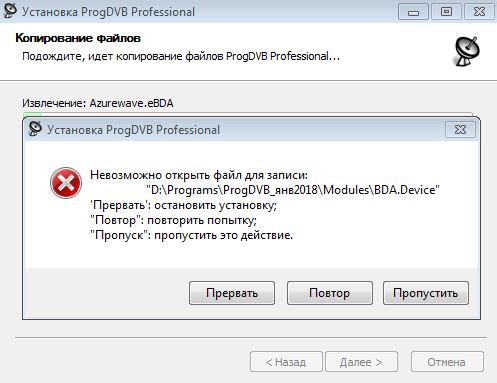The width and height of the screenshot is (497, 383).
Task: Click the red error cross icon
Action: (66, 183)
